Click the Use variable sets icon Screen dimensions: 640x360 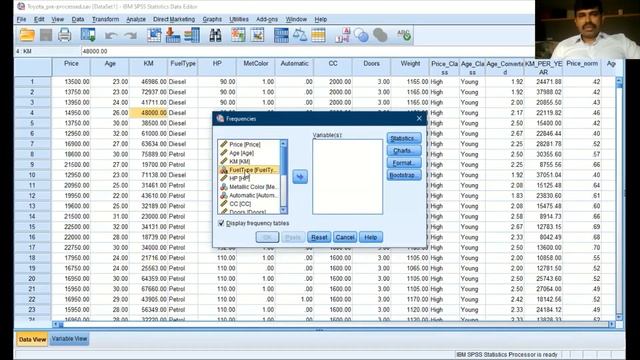361,36
